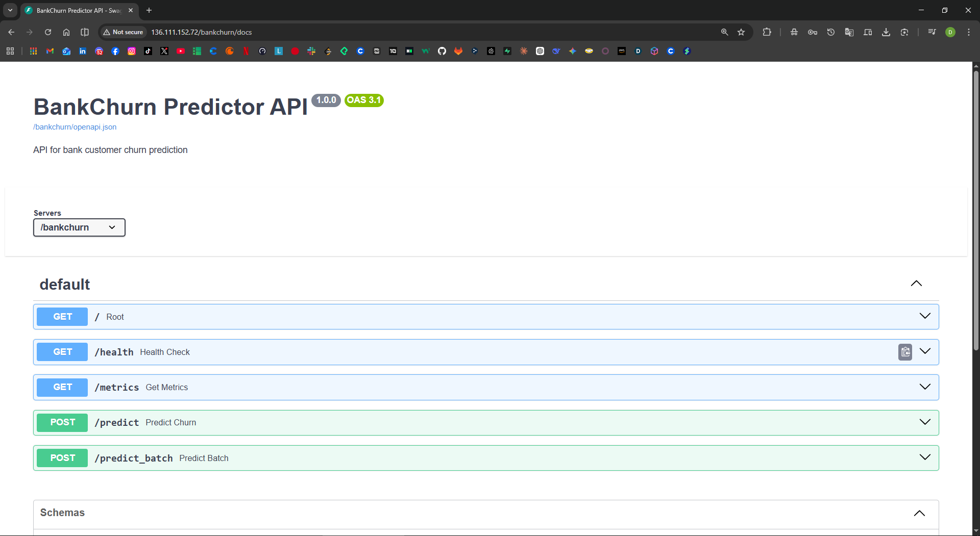Open the Servers dropdown showing /bankchurn
Image resolution: width=980 pixels, height=536 pixels.
pyautogui.click(x=79, y=227)
